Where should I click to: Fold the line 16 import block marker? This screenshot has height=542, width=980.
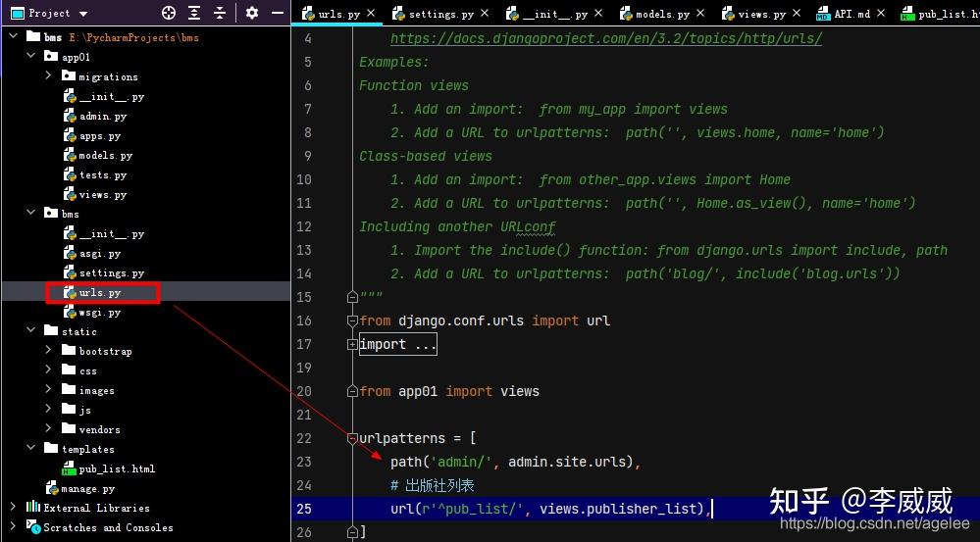[x=352, y=320]
